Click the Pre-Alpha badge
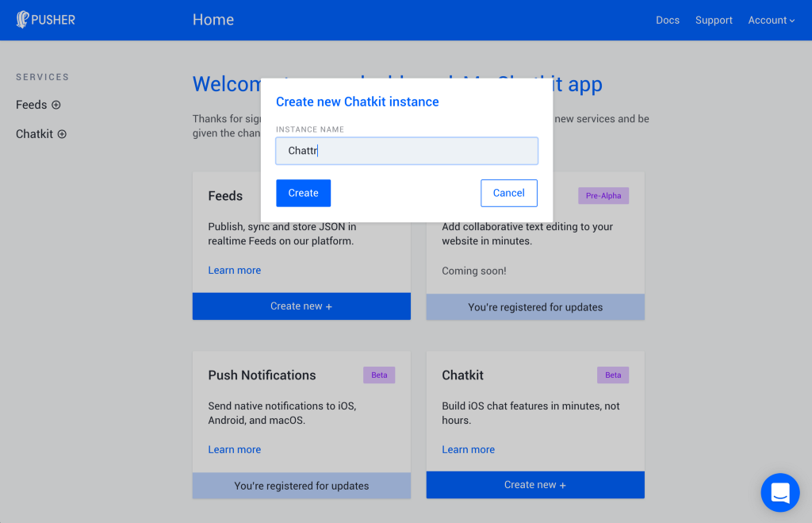Viewport: 812px width, 523px height. 603,195
